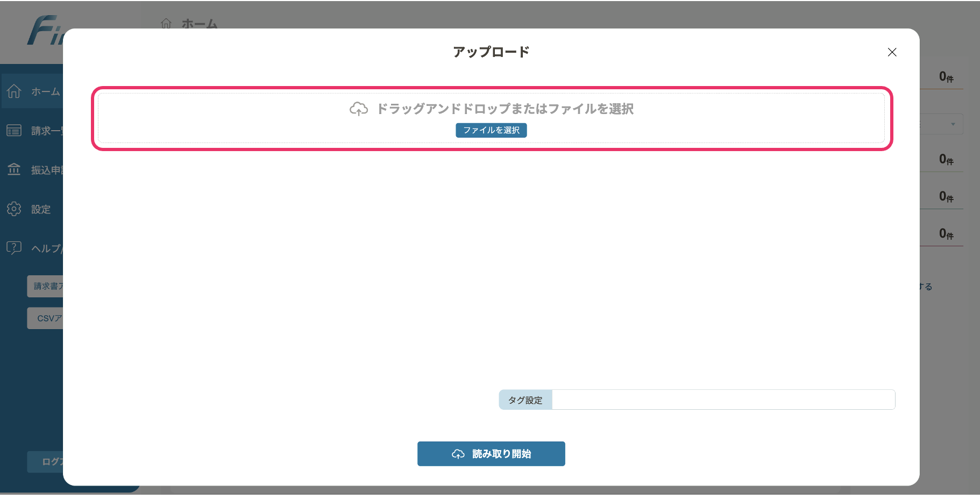Start reading with the 読み取り開始 button
This screenshot has width=980, height=499.
(491, 454)
